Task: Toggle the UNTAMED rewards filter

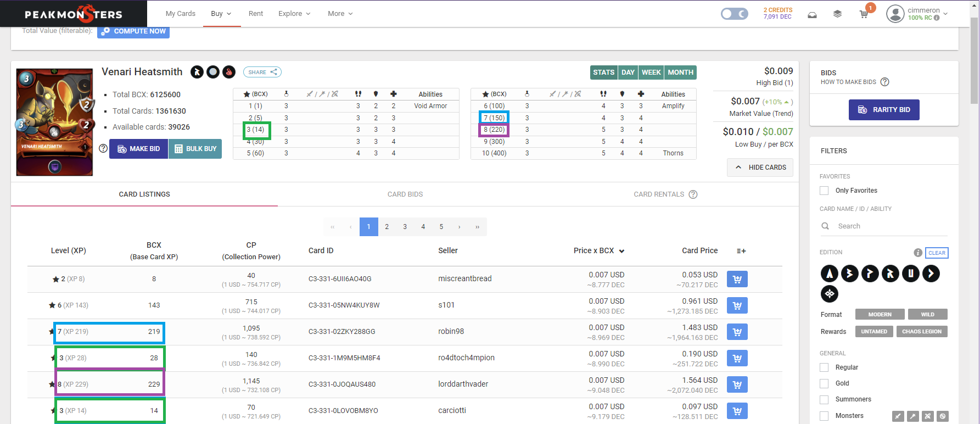Action: pyautogui.click(x=874, y=332)
